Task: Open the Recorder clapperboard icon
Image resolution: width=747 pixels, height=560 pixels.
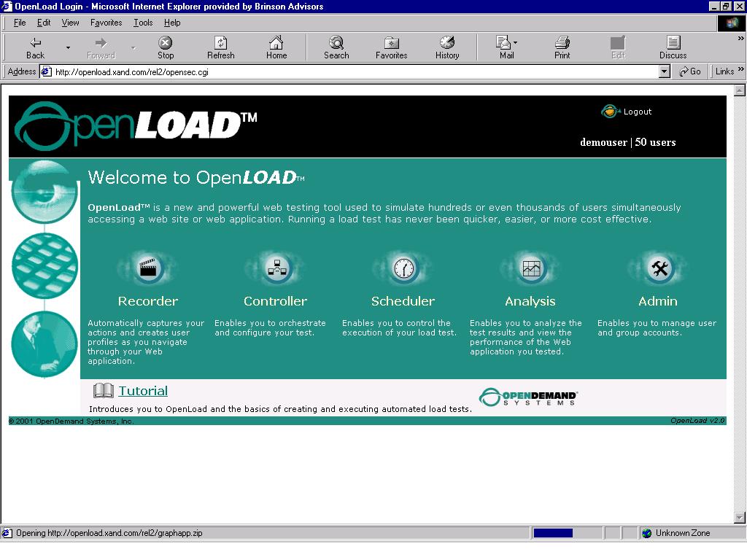Action: point(147,268)
